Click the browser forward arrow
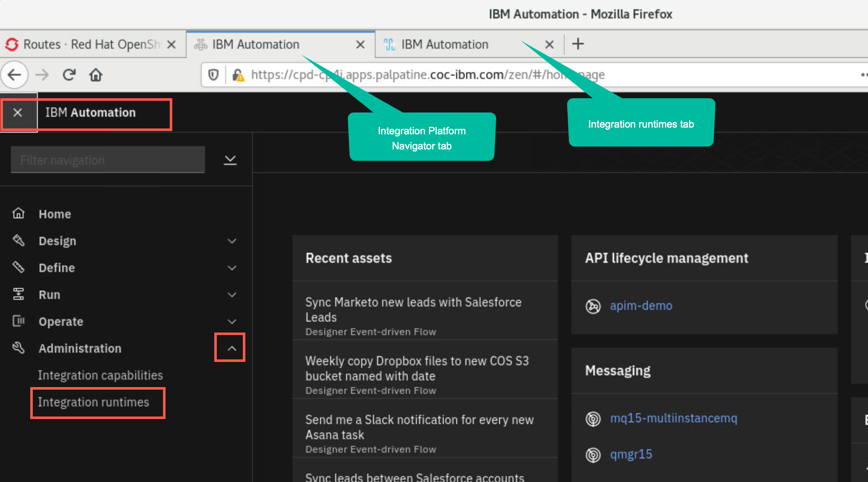 pos(42,75)
